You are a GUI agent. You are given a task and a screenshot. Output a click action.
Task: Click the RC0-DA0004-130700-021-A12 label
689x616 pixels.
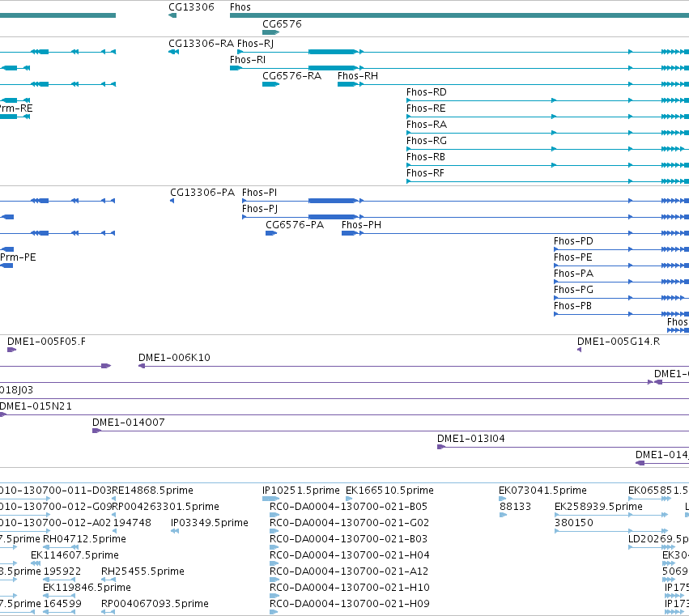(x=348, y=572)
